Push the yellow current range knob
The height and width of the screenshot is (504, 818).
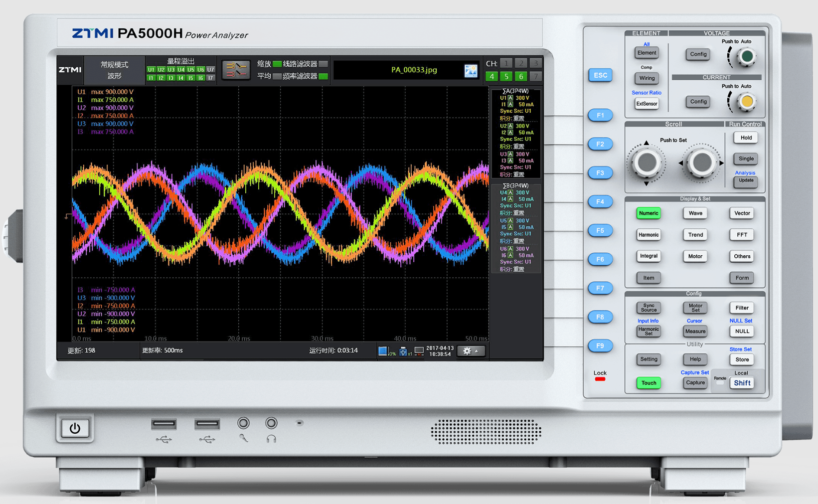pos(746,102)
